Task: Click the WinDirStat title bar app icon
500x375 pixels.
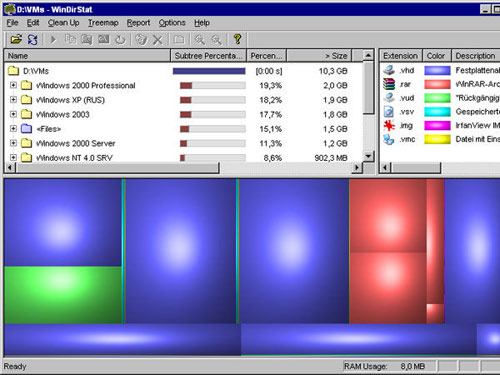Action: click(10, 9)
